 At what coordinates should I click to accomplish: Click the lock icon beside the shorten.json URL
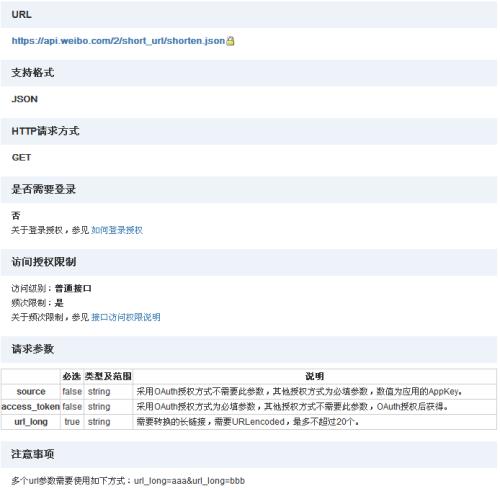(230, 41)
